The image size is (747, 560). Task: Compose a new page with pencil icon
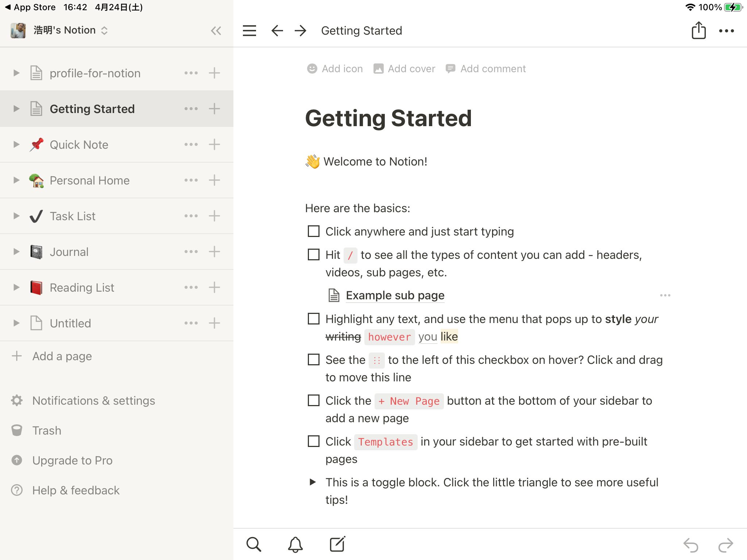click(x=337, y=544)
